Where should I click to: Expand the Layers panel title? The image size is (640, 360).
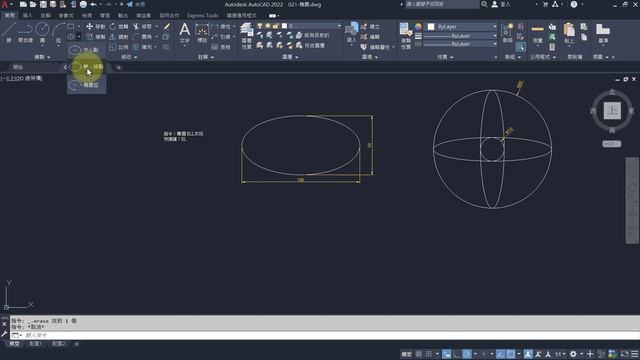[x=290, y=57]
